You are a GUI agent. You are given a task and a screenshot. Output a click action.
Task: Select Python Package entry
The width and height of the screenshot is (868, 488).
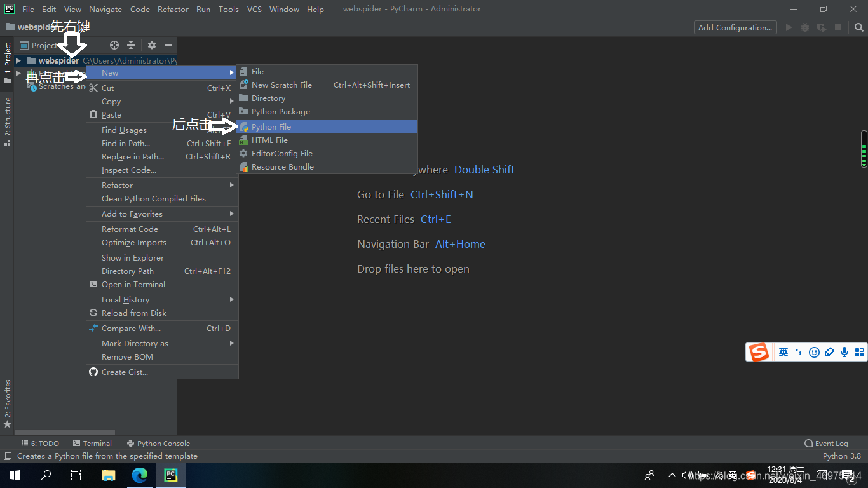click(327, 111)
